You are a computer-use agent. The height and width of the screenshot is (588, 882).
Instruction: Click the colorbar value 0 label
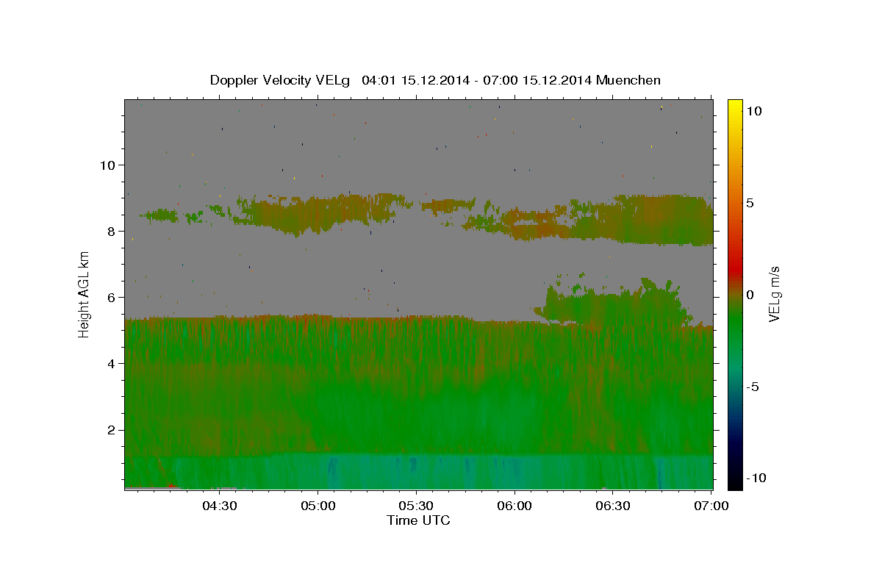[x=750, y=295]
